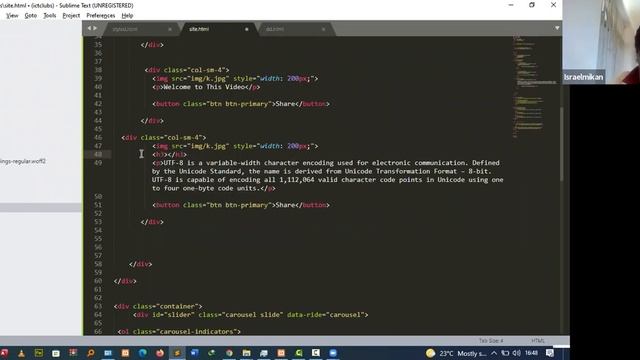Image resolution: width=640 pixels, height=360 pixels.
Task: Place cursor in the empty h3 tag line
Action: pyautogui.click(x=169, y=155)
